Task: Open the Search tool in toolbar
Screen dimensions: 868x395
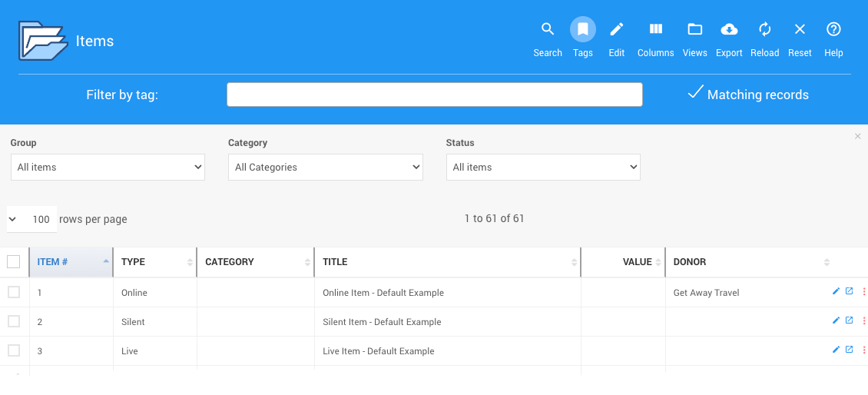Action: pyautogui.click(x=548, y=31)
